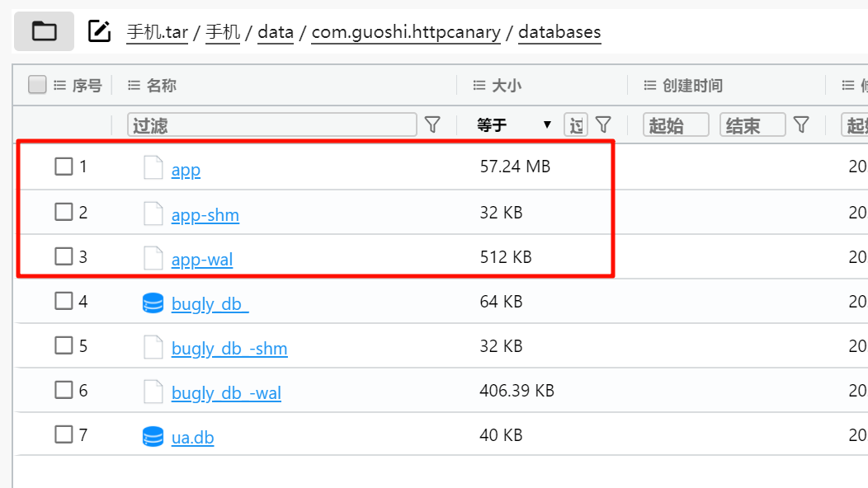
Task: Open the size comparison 等于 dropdown
Action: coord(514,125)
